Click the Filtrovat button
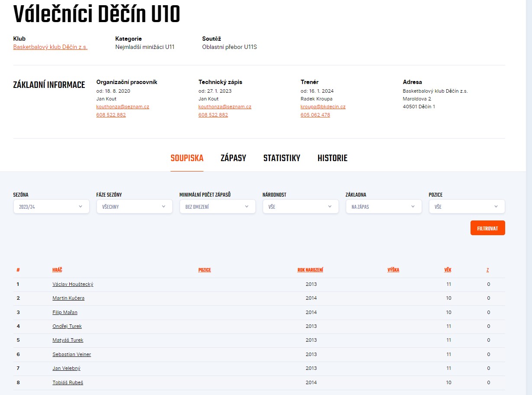This screenshot has width=532, height=395. point(488,228)
